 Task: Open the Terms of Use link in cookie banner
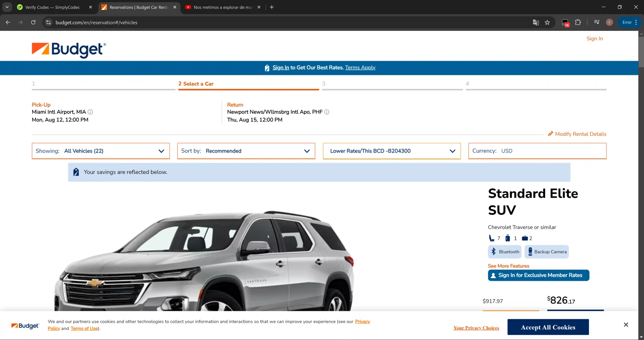pyautogui.click(x=85, y=328)
